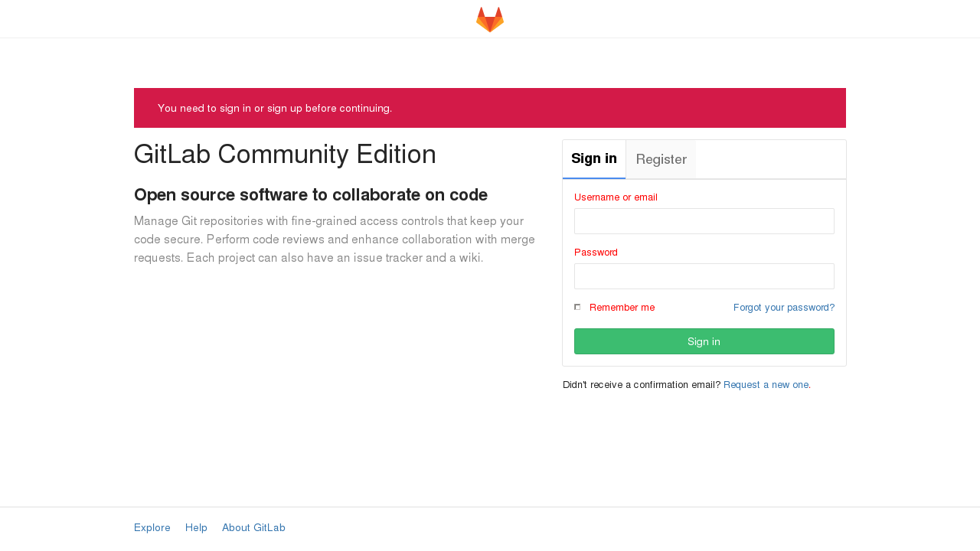Click the GitLab fox logo
This screenshot has width=980, height=551.
490,19
